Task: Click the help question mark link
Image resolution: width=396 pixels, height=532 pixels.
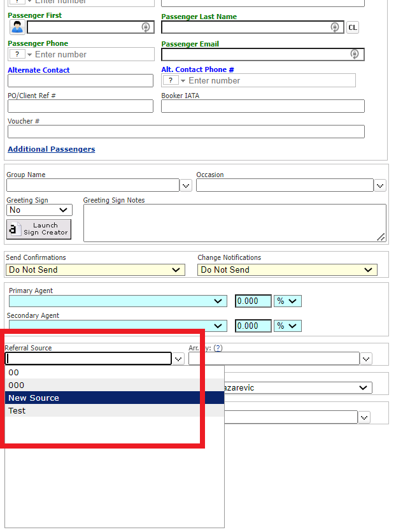Action: [218, 349]
